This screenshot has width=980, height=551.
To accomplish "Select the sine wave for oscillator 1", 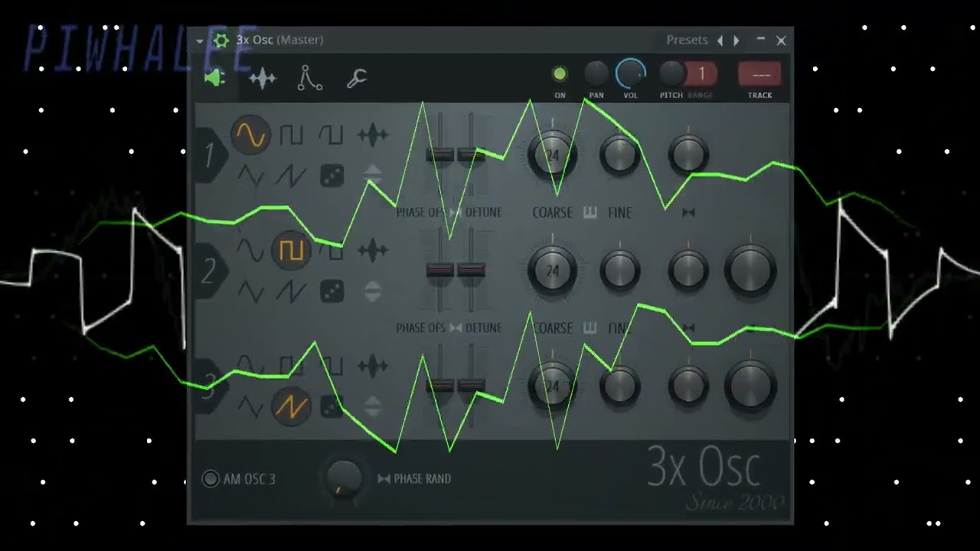I will click(251, 135).
